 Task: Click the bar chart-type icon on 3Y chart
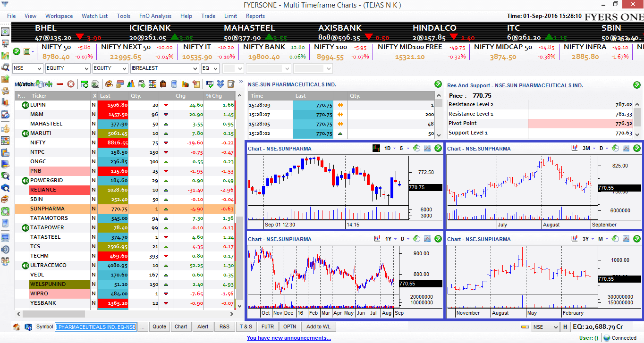(x=575, y=239)
